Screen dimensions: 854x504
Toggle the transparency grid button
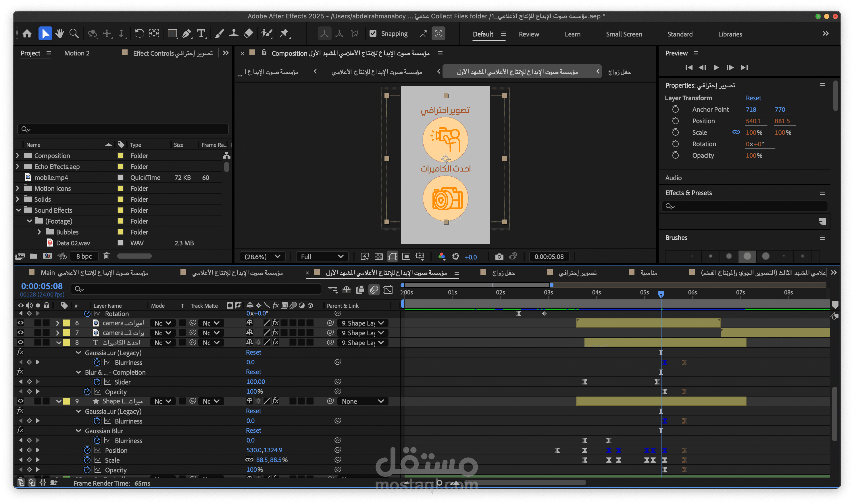[379, 257]
